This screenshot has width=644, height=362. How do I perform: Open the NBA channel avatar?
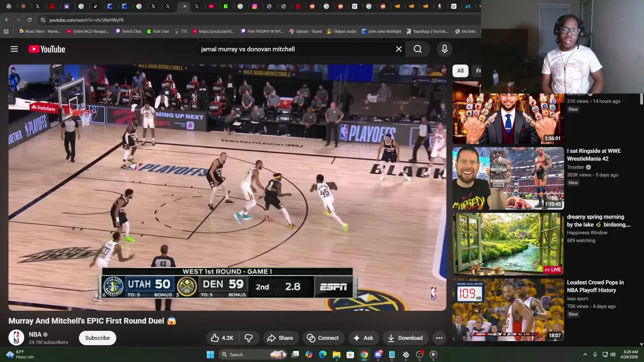[16, 338]
